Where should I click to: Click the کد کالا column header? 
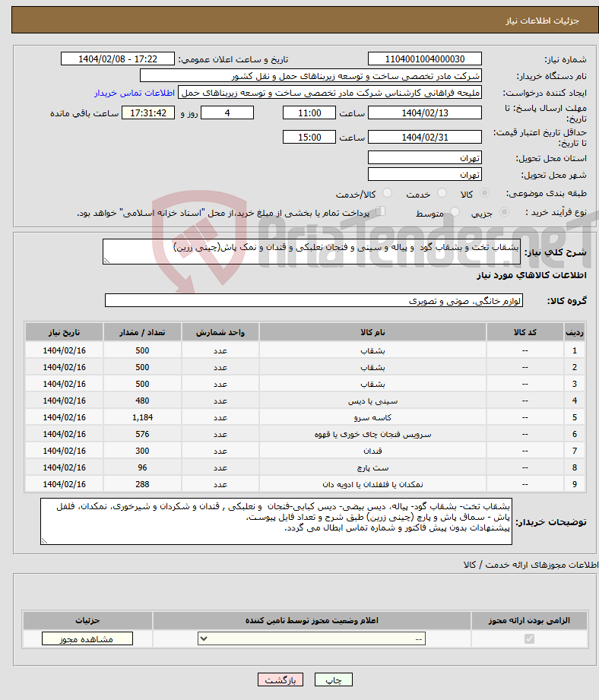[x=525, y=333]
